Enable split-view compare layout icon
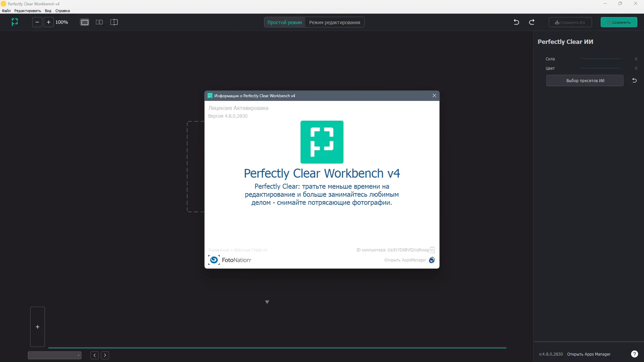 (x=114, y=22)
